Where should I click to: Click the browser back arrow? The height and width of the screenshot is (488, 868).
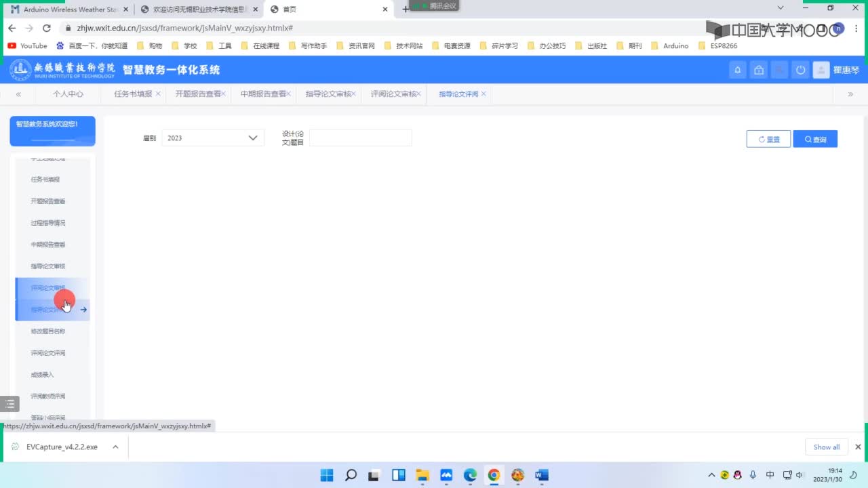pos(12,28)
